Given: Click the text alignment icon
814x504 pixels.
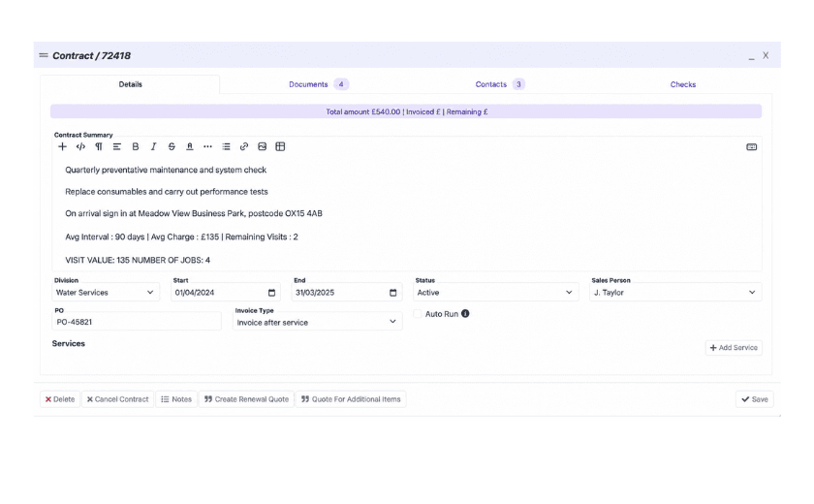Looking at the screenshot, I should click(117, 147).
